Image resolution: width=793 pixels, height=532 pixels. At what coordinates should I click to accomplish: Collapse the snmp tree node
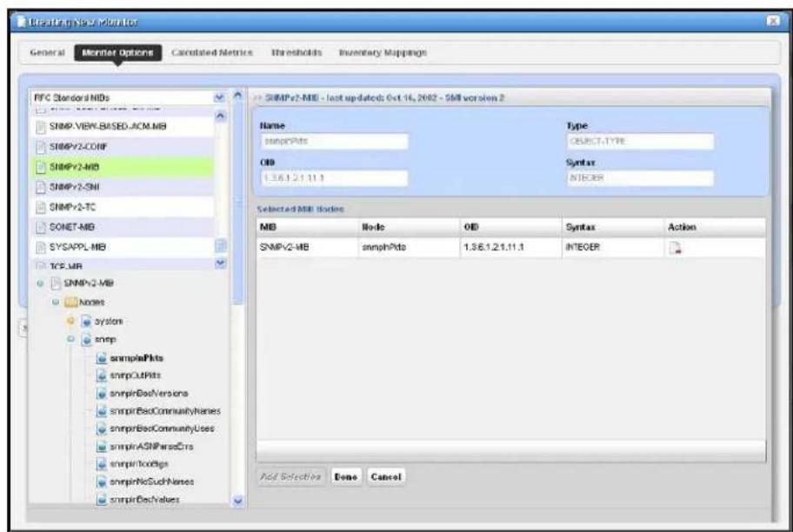click(x=70, y=339)
